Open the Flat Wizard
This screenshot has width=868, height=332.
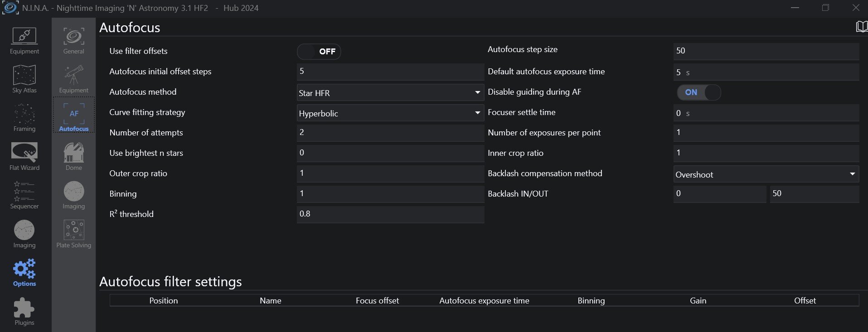point(24,156)
